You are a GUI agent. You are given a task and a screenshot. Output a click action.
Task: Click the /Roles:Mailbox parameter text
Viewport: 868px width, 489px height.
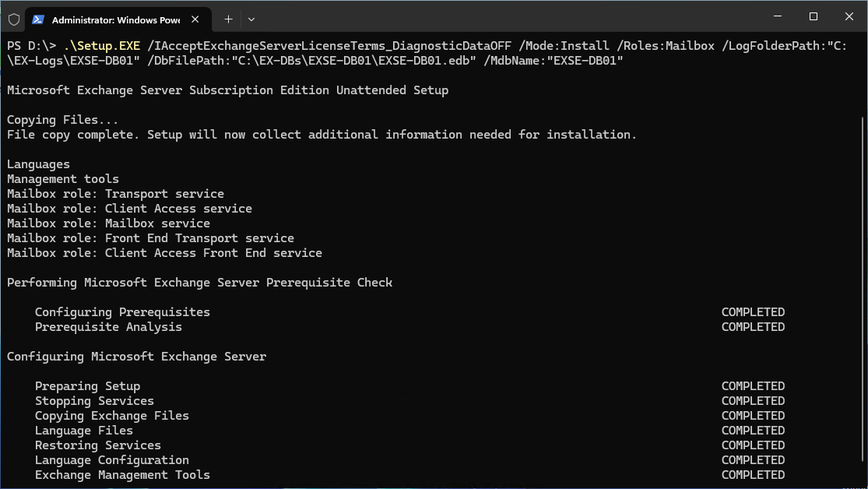coord(666,46)
